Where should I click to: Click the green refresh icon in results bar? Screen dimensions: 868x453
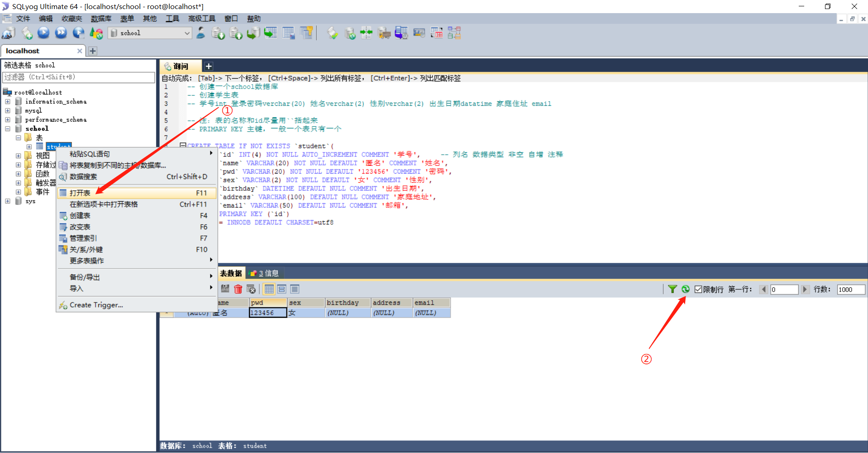[x=686, y=289]
